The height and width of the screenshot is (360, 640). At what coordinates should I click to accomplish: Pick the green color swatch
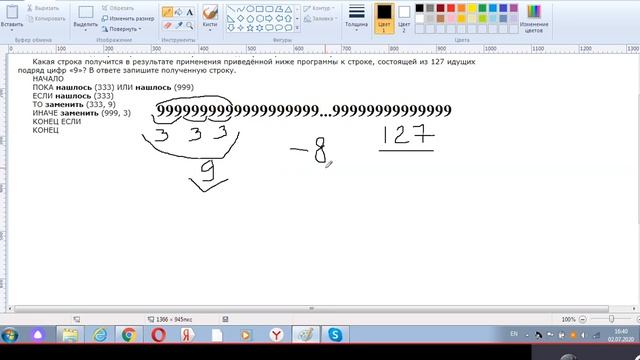click(482, 8)
